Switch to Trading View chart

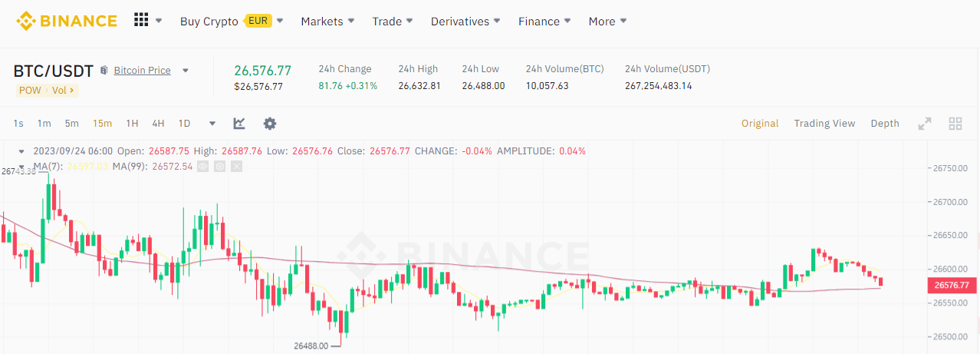(824, 124)
